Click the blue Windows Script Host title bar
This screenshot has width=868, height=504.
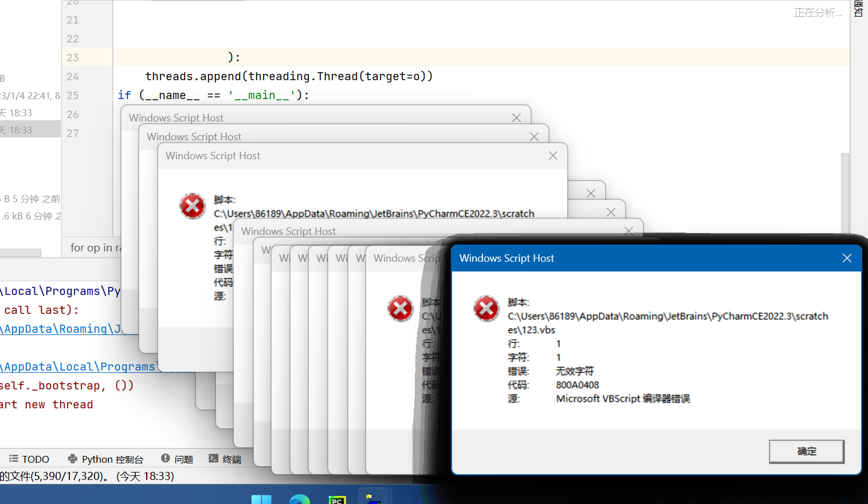(x=657, y=258)
